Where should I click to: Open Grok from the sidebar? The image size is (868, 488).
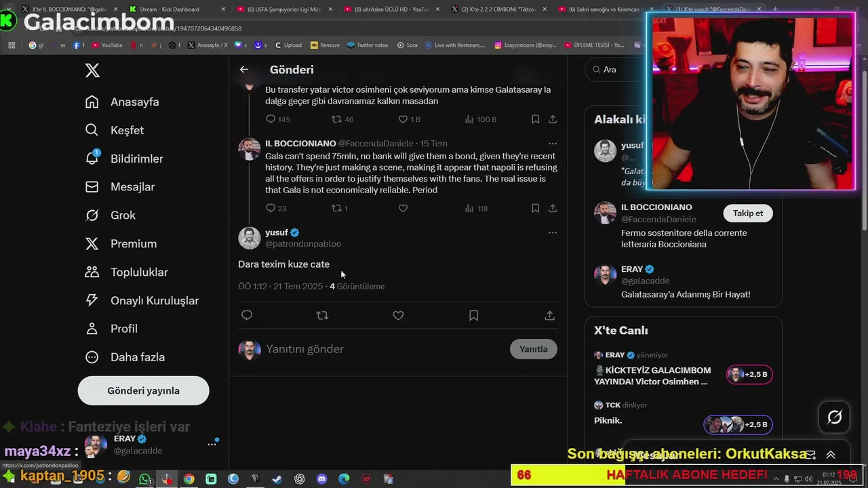tap(111, 216)
